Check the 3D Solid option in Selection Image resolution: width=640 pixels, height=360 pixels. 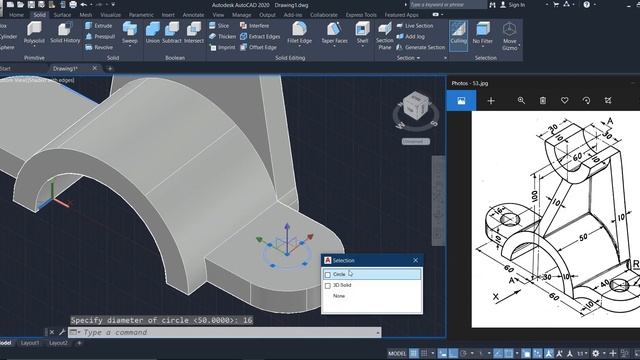coord(328,286)
